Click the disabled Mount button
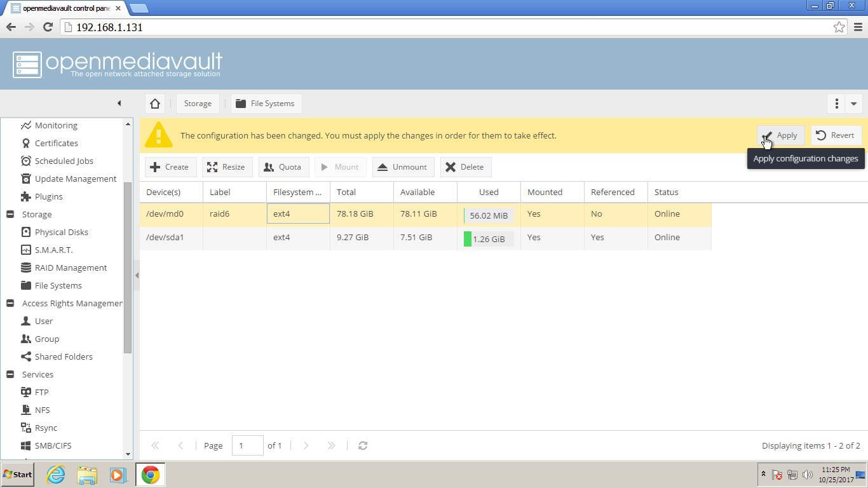The height and width of the screenshot is (488, 868). [340, 167]
